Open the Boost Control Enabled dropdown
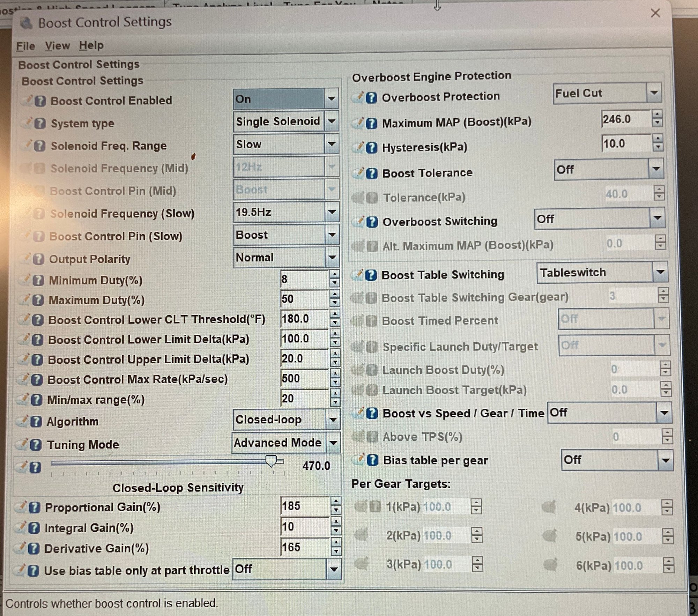Screen dimensions: 698x616 tap(332, 99)
